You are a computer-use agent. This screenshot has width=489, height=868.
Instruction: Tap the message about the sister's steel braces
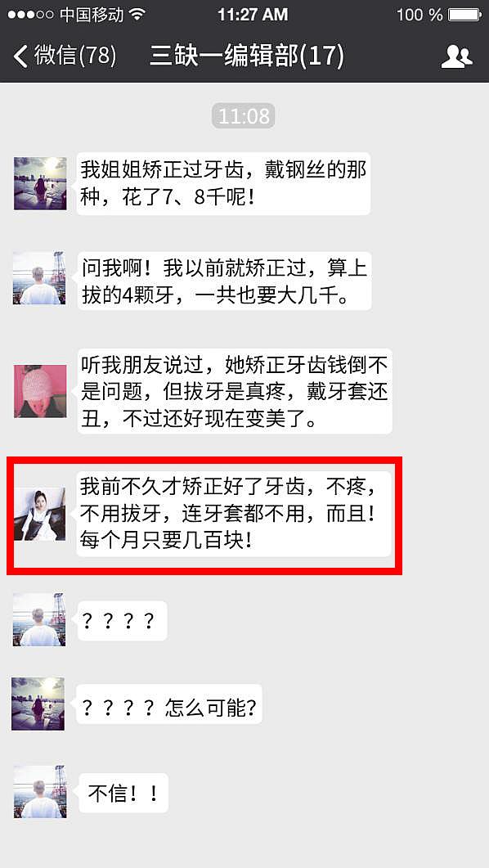[x=223, y=183]
